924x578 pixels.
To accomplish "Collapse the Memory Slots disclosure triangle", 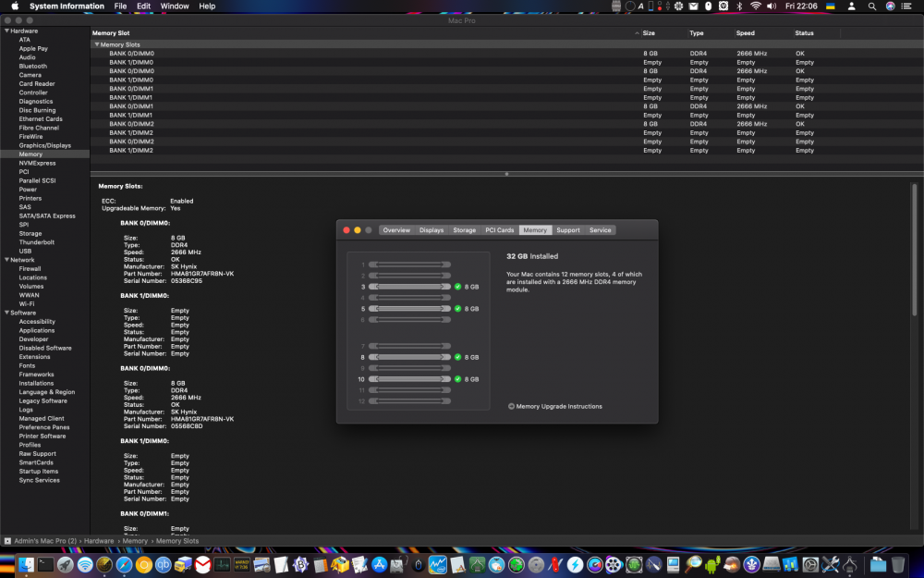I will [x=97, y=44].
